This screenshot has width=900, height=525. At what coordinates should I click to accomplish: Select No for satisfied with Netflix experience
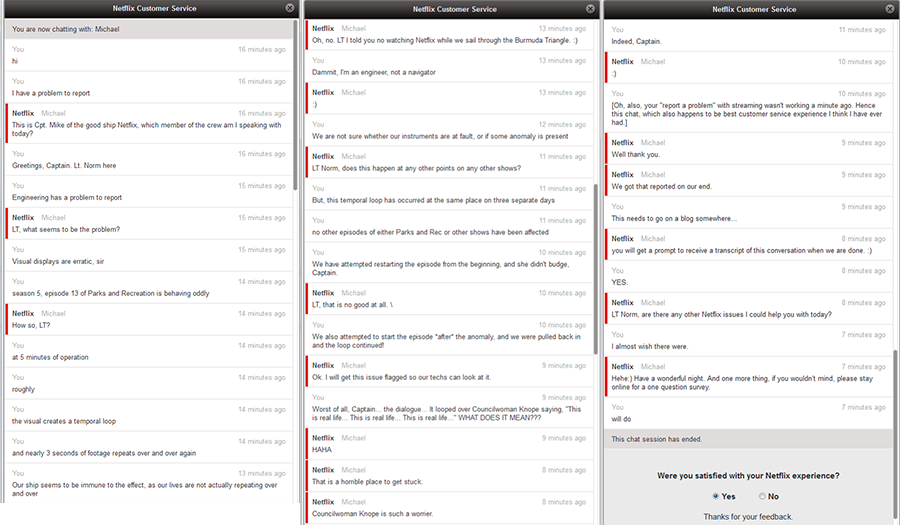tap(762, 496)
